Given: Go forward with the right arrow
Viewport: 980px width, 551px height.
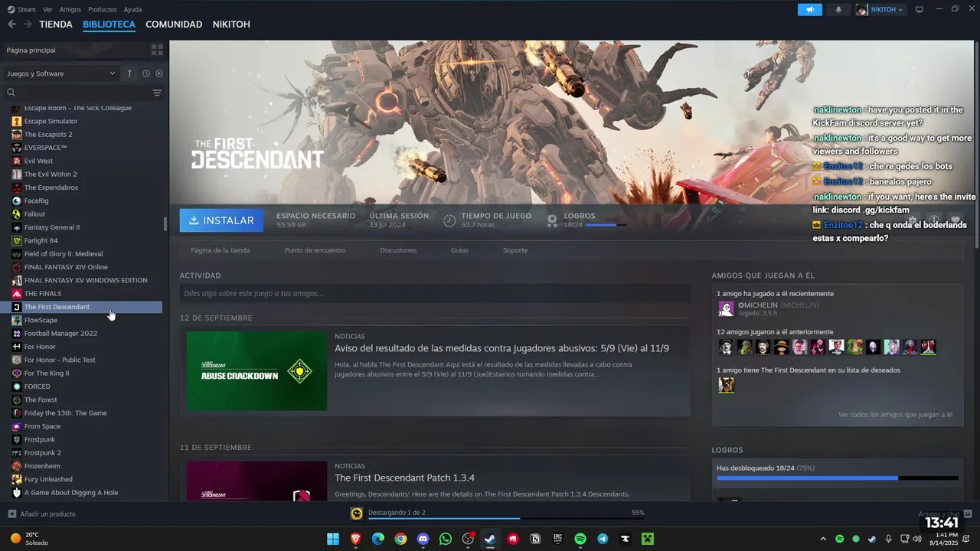Looking at the screenshot, I should 28,24.
